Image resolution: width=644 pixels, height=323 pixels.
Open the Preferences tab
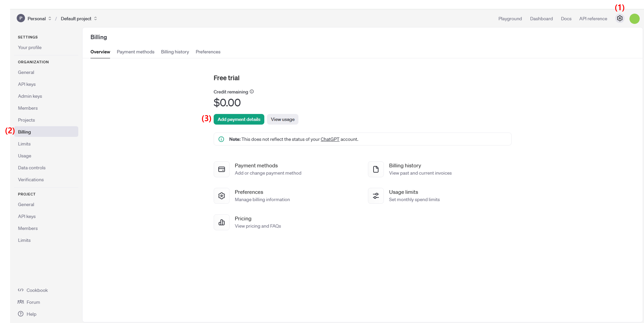coord(208,52)
